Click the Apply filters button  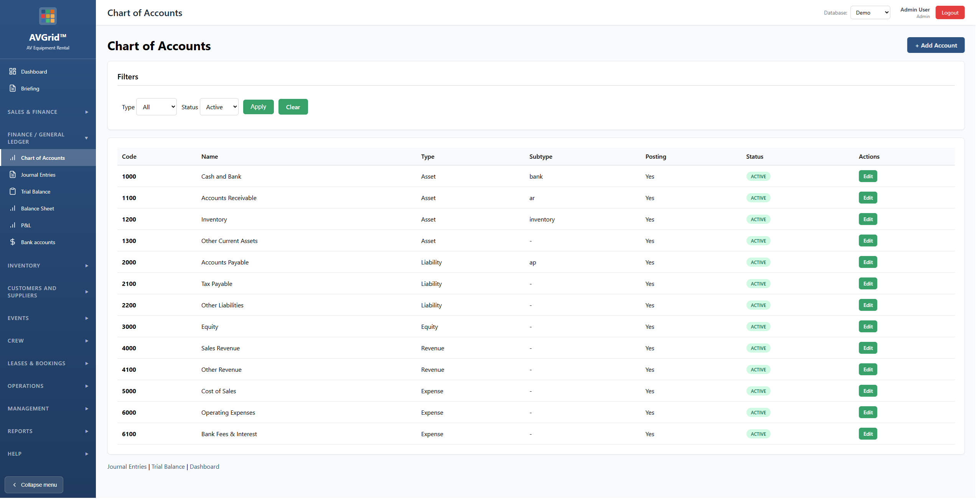tap(258, 107)
